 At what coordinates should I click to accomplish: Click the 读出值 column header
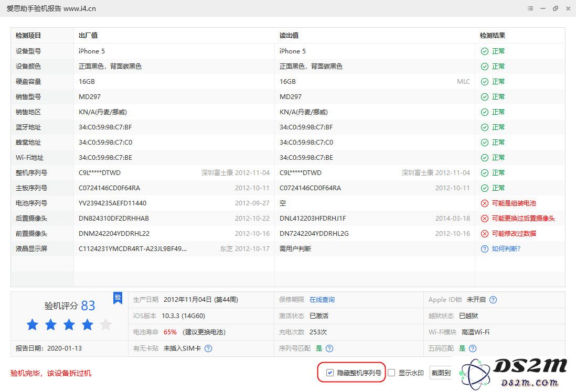[289, 36]
